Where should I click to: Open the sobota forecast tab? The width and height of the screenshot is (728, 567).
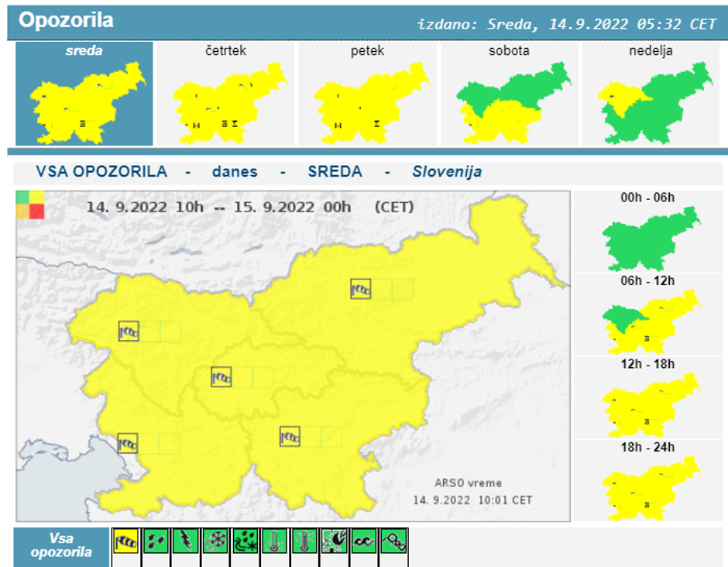point(509,94)
